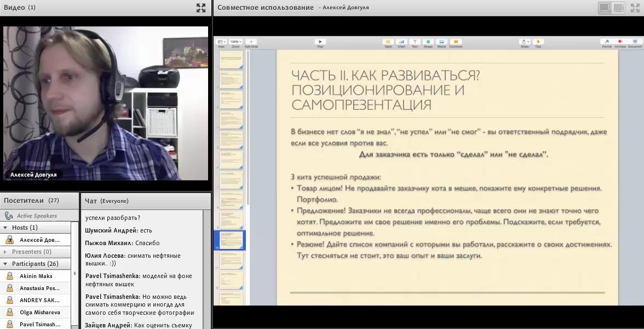Viewport: 644px width, 329px height.
Task: Click the Tips icon in the toolbar
Action: point(538,42)
